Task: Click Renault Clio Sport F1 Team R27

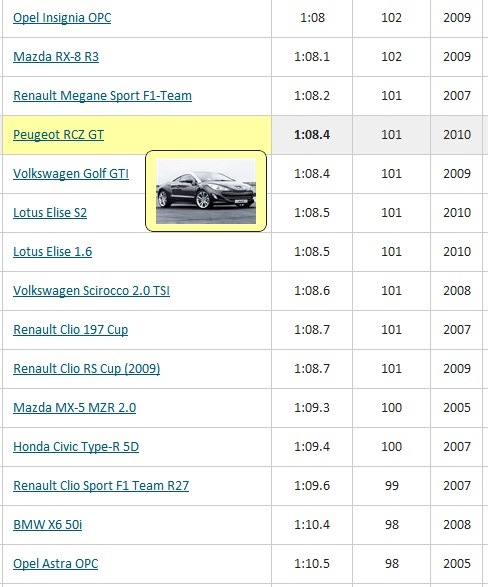Action: click(x=101, y=486)
